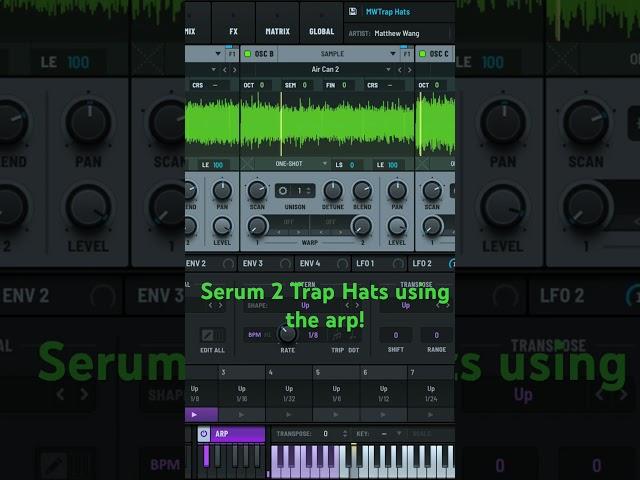
Task: Toggle the DOT dotted note icon
Action: tap(353, 336)
